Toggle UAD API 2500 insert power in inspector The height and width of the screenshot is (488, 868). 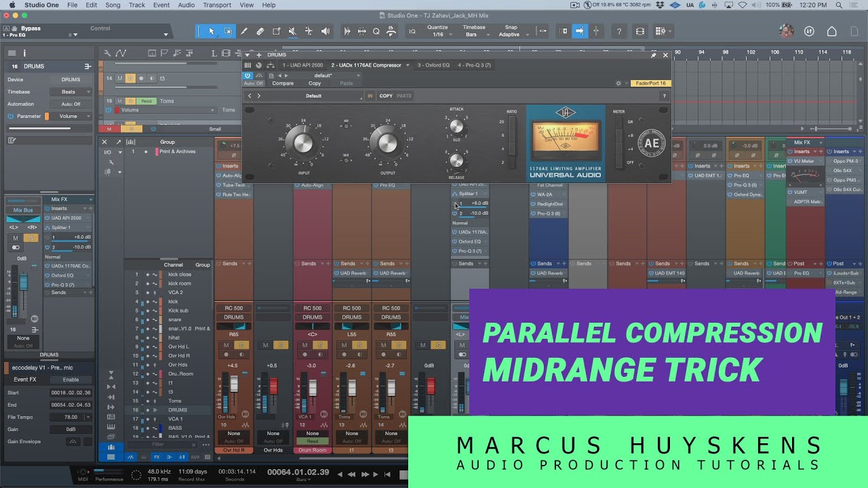tap(48, 218)
